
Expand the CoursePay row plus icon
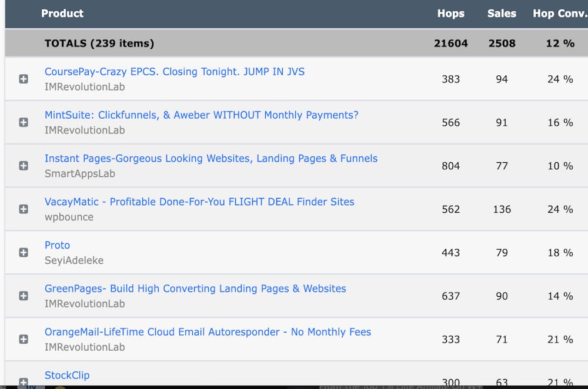(x=24, y=79)
